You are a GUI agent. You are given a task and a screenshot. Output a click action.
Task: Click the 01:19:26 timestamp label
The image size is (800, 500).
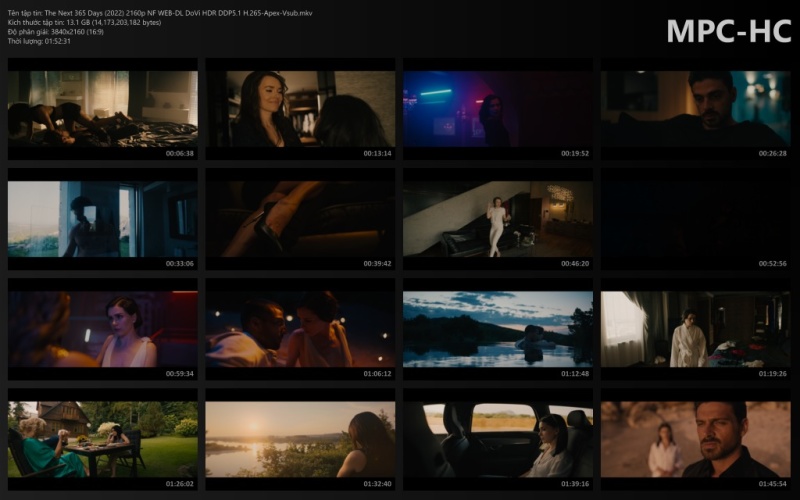pos(772,373)
